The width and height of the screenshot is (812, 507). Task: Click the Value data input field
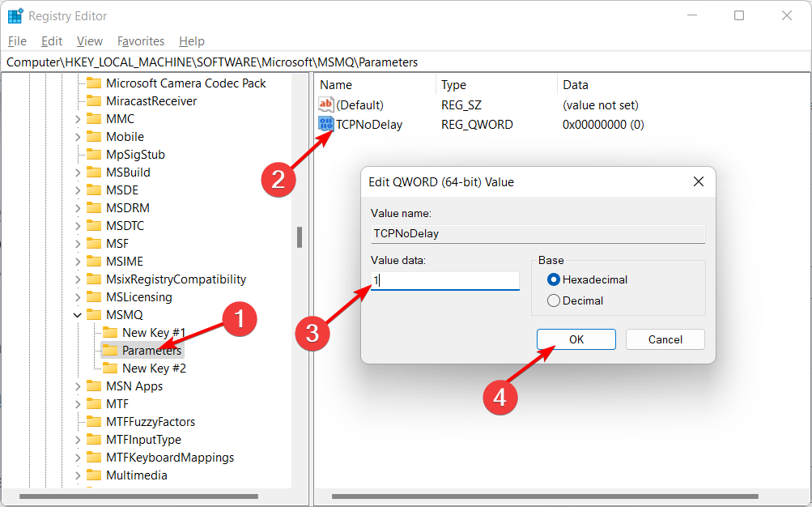tap(444, 281)
